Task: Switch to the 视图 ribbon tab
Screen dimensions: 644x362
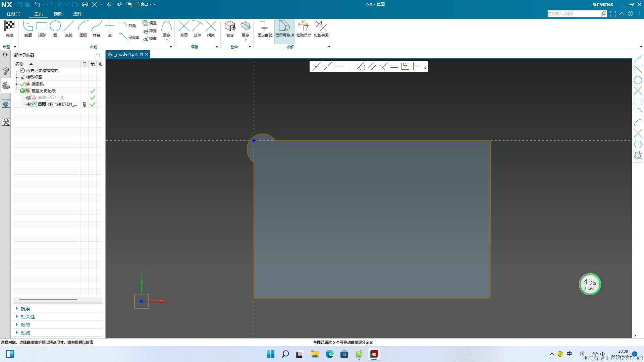Action: pyautogui.click(x=58, y=14)
